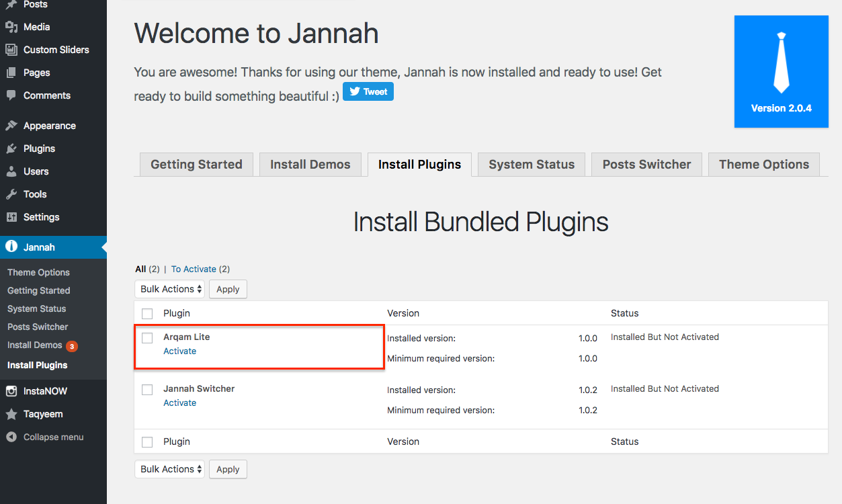
Task: Click the Taqyeem star icon
Action: pyautogui.click(x=11, y=414)
